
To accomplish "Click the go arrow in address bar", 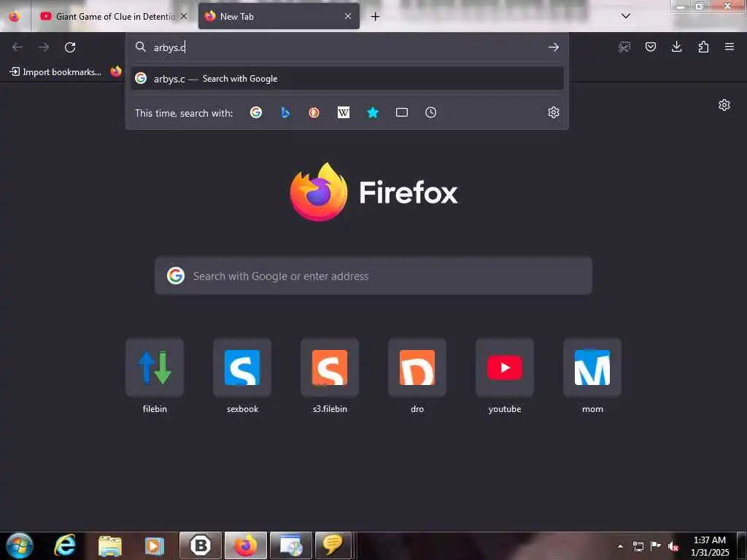I will [x=554, y=47].
